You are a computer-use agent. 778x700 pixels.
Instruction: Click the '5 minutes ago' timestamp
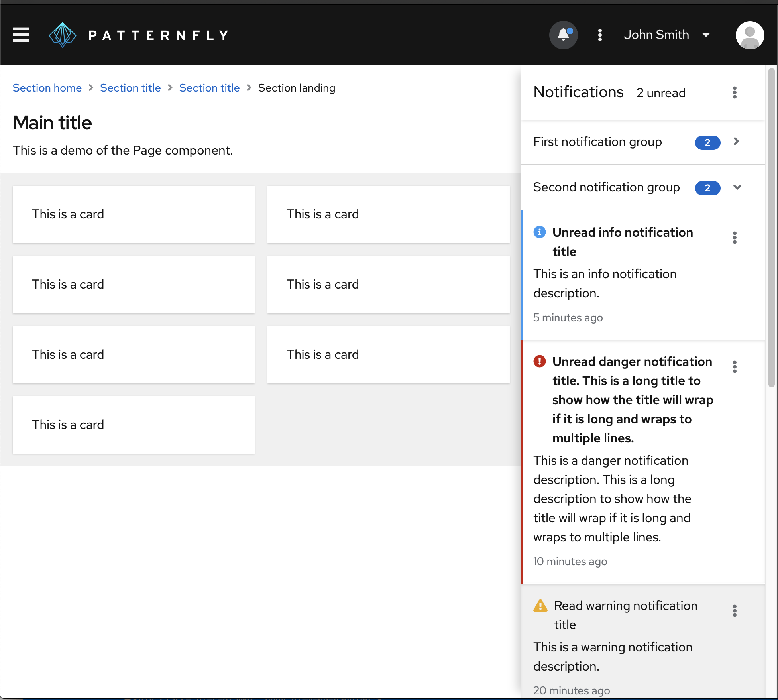(568, 318)
